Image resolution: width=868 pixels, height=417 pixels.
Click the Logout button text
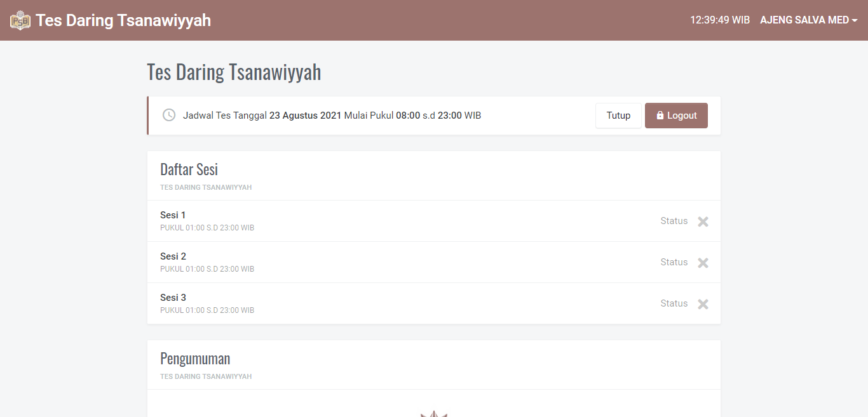pos(682,116)
